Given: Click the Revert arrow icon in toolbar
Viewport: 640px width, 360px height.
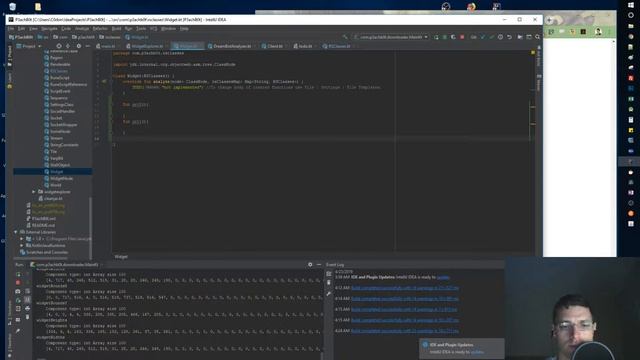Looking at the screenshot, I should click(x=509, y=37).
